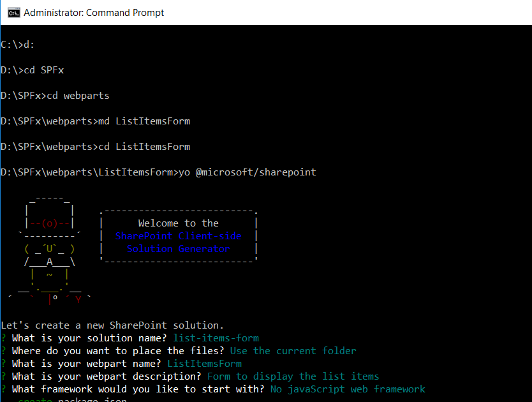The image size is (532, 402).
Task: Click the 'cd ListItemsForm' command line
Action: pyautogui.click(x=144, y=147)
